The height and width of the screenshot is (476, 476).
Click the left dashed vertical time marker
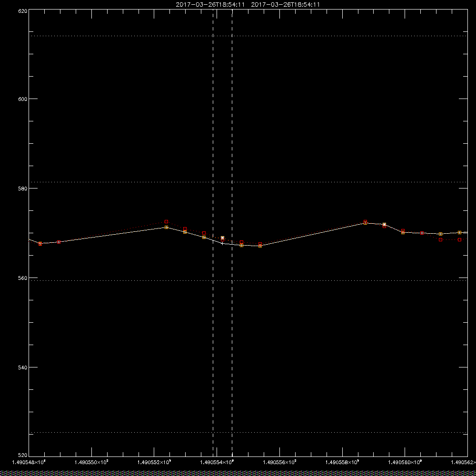pyautogui.click(x=213, y=233)
